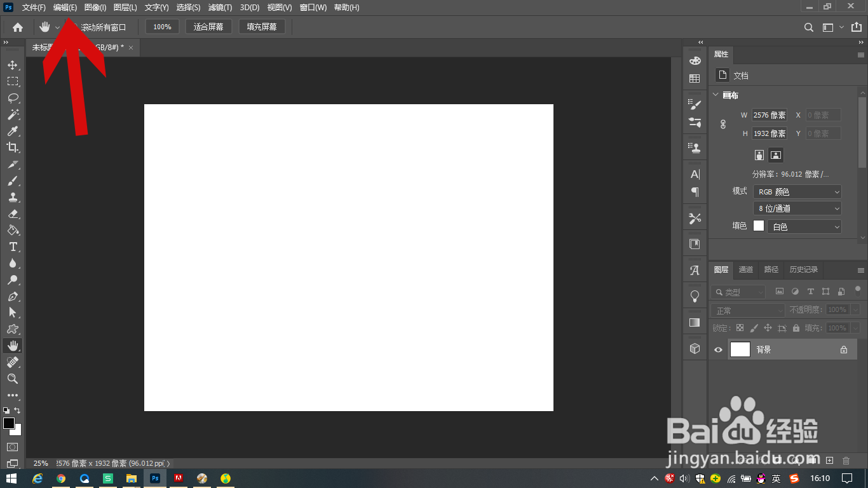Hide the 背景 layer visibility eye
Viewport: 868px width, 488px height.
718,349
